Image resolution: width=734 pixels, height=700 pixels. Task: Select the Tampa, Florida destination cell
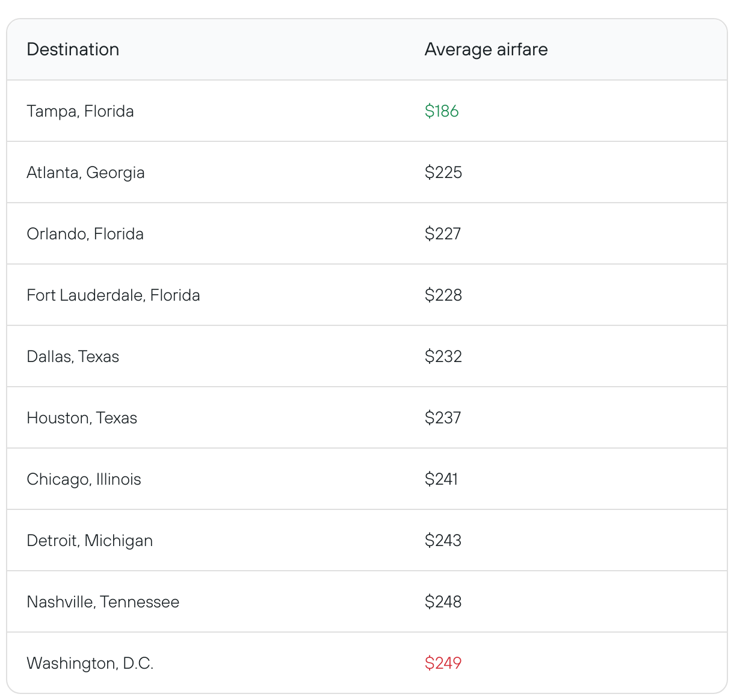click(80, 111)
